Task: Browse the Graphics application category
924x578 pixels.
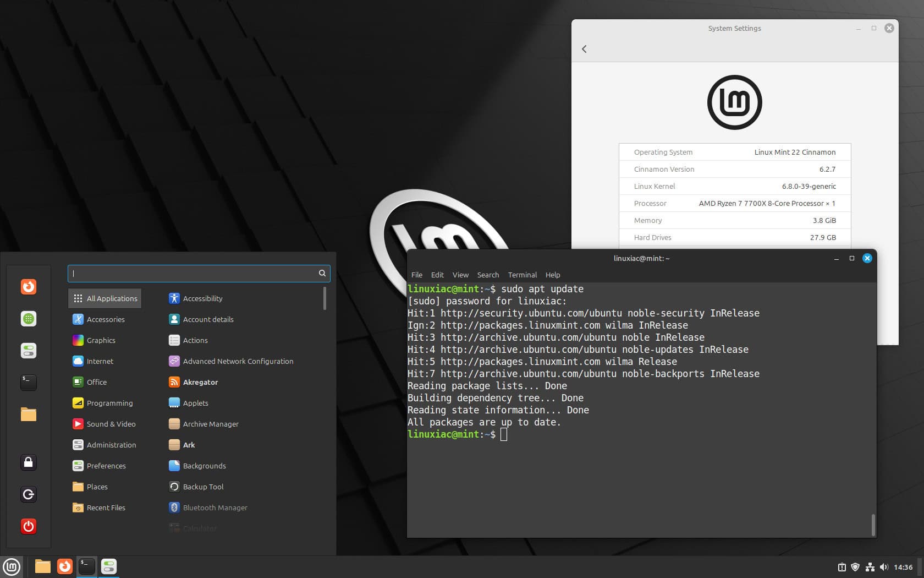Action: pyautogui.click(x=101, y=340)
